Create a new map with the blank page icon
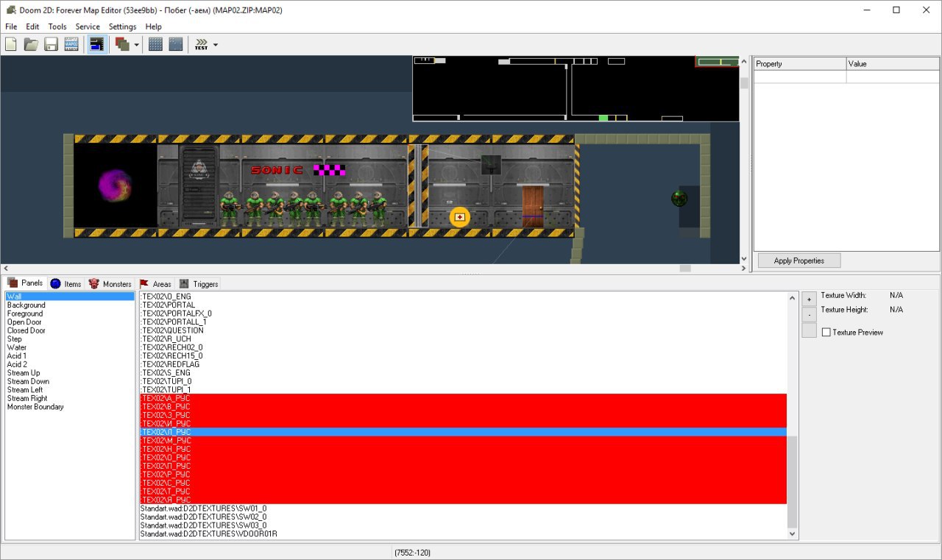This screenshot has width=942, height=560. pyautogui.click(x=11, y=45)
